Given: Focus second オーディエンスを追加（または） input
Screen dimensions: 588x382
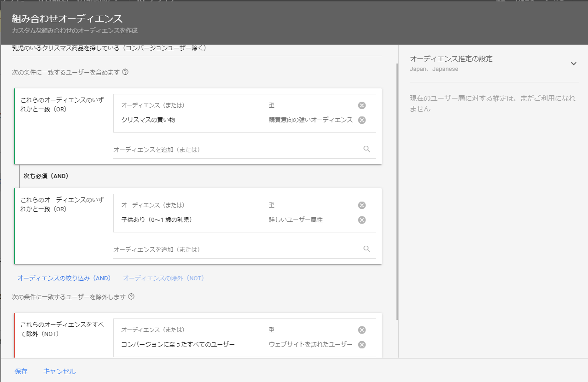Looking at the screenshot, I should coord(235,249).
